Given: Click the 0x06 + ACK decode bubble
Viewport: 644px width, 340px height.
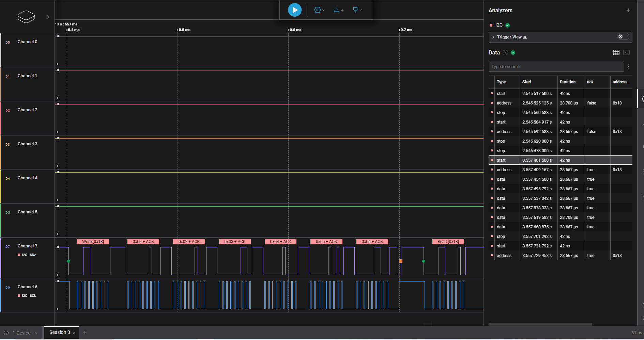Looking at the screenshot, I should click(x=372, y=242).
